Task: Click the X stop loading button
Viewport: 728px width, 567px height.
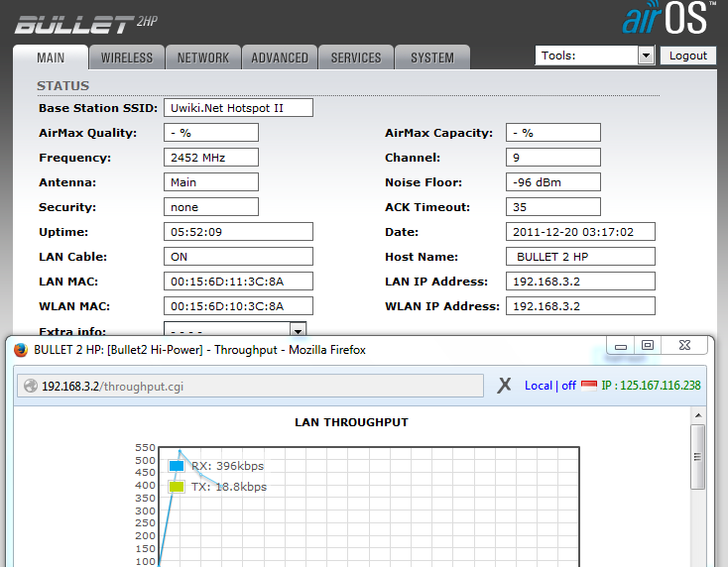Action: tap(504, 386)
